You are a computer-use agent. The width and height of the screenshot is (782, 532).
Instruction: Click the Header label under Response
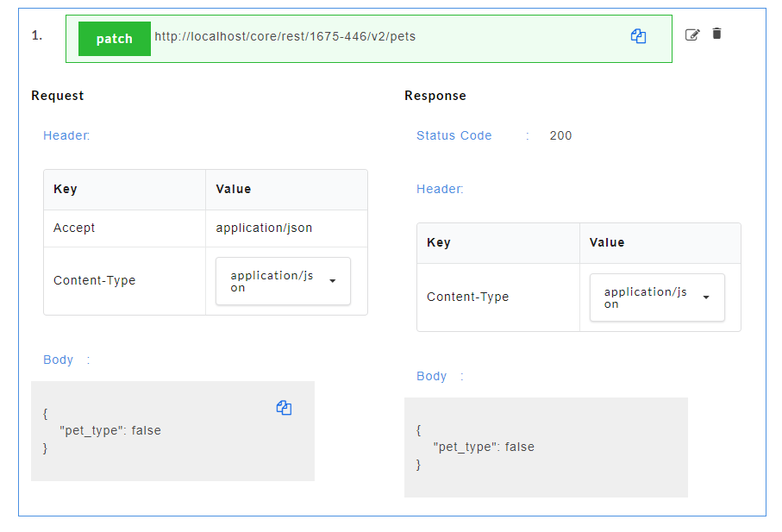coord(440,189)
